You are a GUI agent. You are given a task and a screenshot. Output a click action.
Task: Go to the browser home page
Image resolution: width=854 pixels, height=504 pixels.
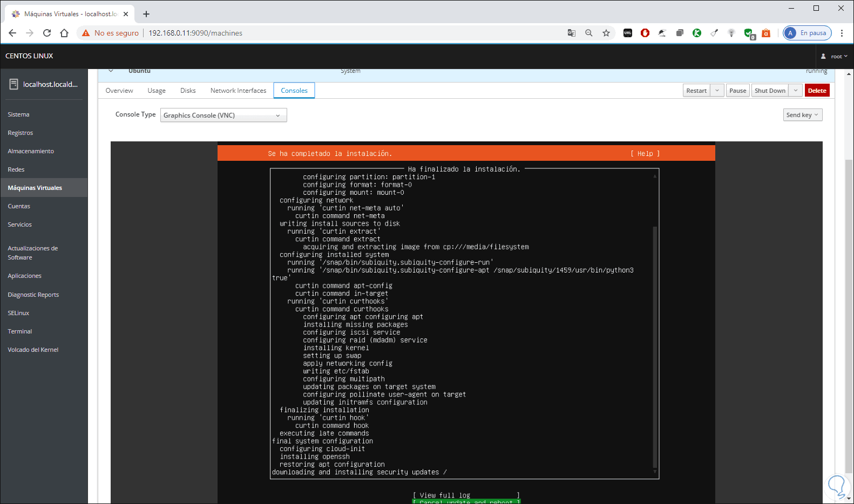(x=64, y=33)
